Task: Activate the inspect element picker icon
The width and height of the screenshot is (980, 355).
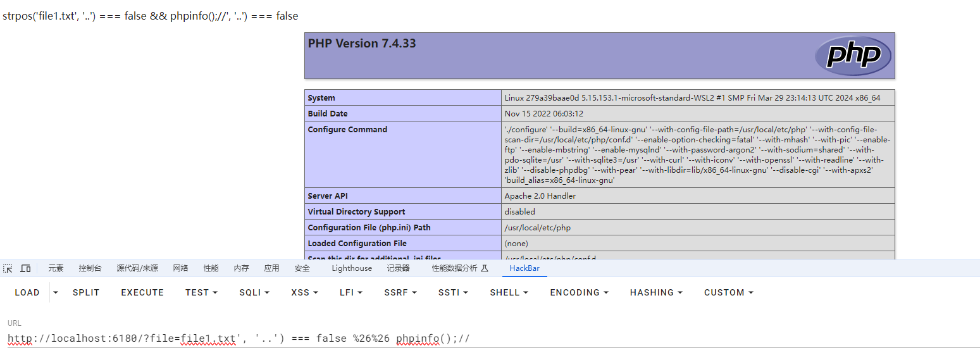Action: click(8, 268)
